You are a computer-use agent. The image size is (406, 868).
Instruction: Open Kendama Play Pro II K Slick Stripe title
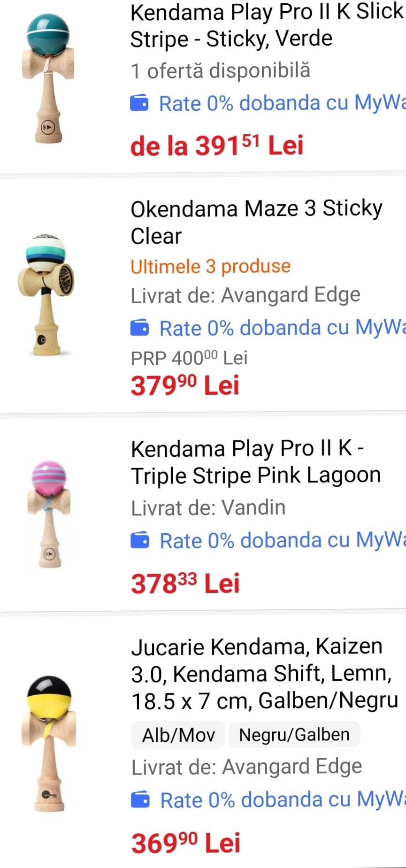coord(267,25)
